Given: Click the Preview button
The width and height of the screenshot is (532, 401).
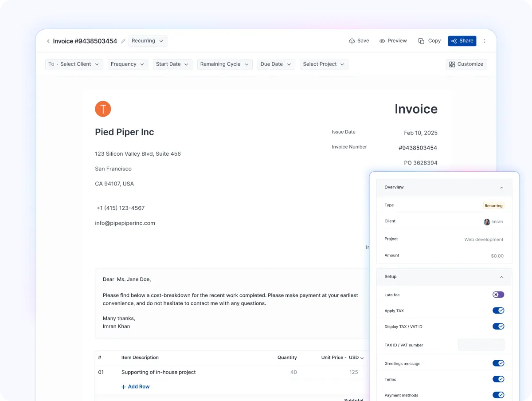Looking at the screenshot, I should 393,41.
